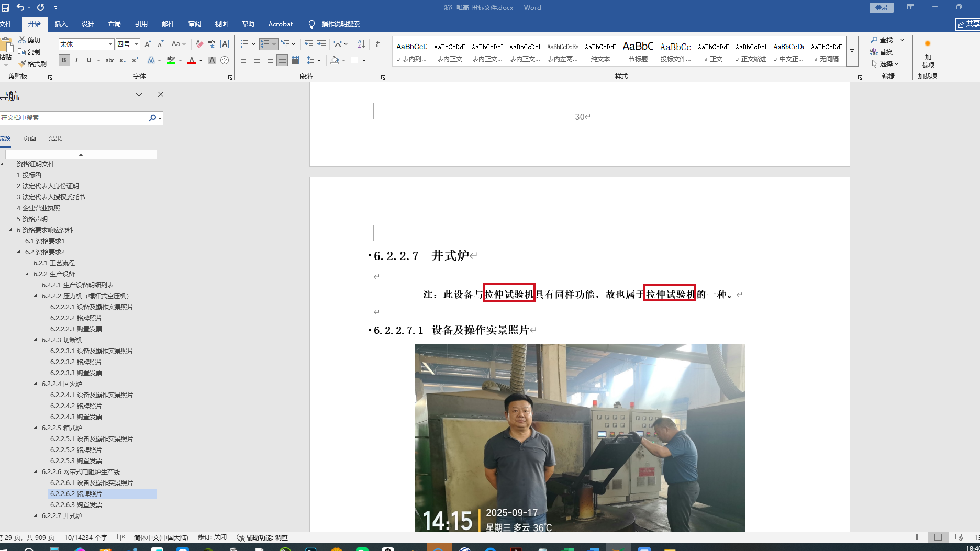Toggle Underline formatting

pos(89,60)
